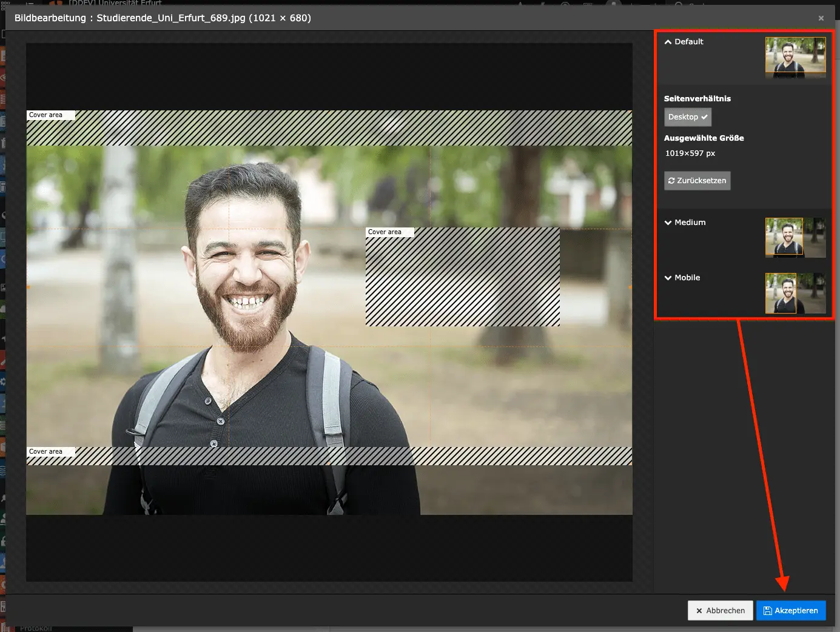This screenshot has width=840, height=632.
Task: Close the Bildbearbeitung dialog with the X
Action: (x=821, y=18)
